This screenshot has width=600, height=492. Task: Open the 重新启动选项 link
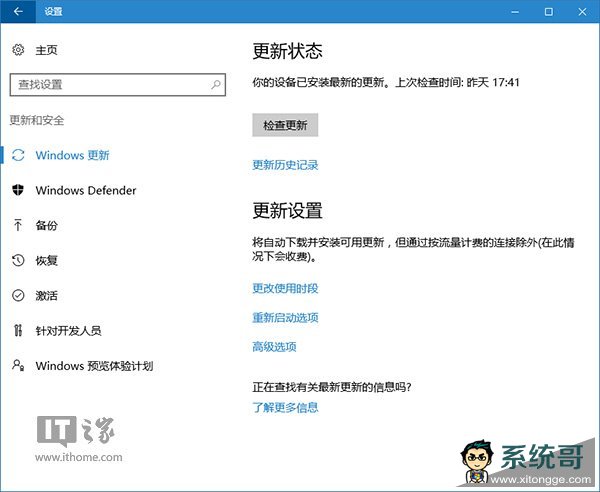[x=285, y=317]
